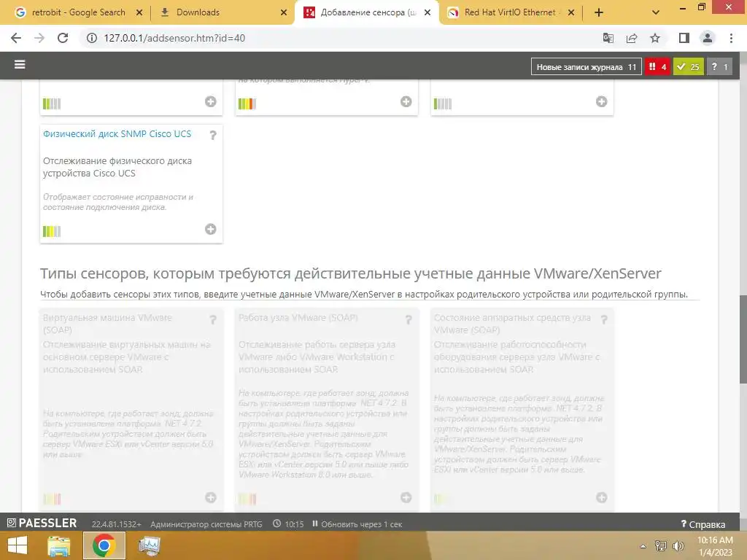Click plus icon on third top-row sensor card
Screen dimensions: 747x560
(x=602, y=101)
